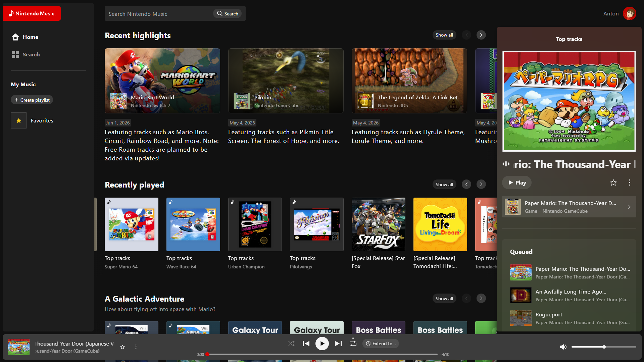Click the Favorites star icon
This screenshot has width=644, height=362.
(19, 120)
